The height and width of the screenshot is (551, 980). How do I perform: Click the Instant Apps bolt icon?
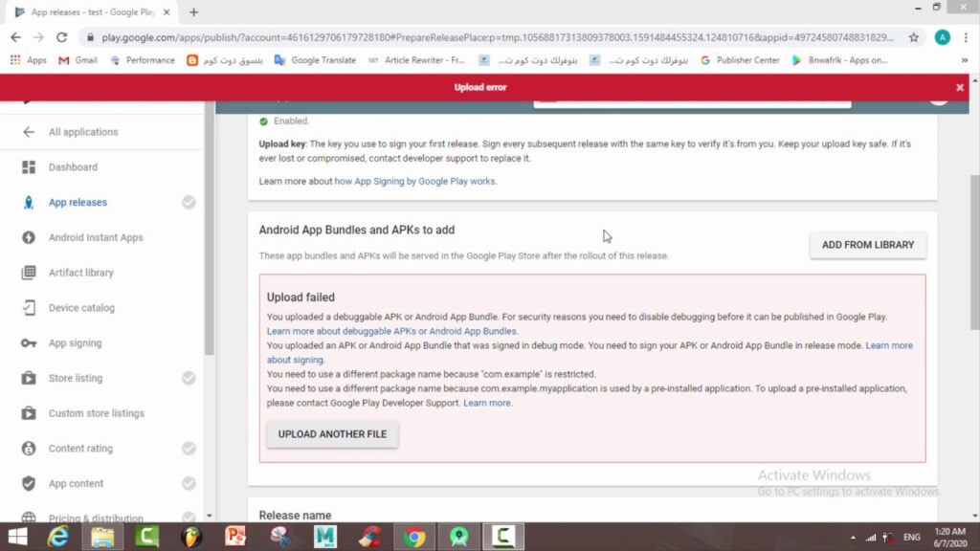(29, 237)
